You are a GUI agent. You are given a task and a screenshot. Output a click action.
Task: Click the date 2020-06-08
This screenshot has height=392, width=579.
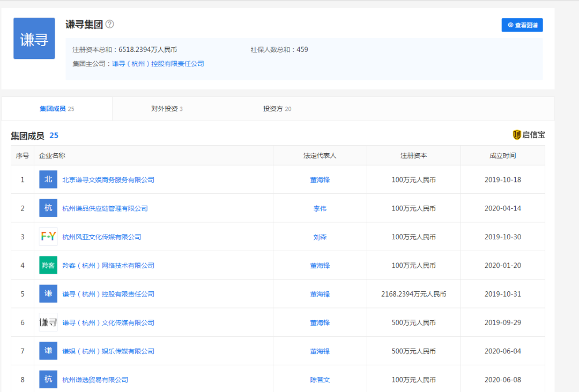(x=502, y=380)
